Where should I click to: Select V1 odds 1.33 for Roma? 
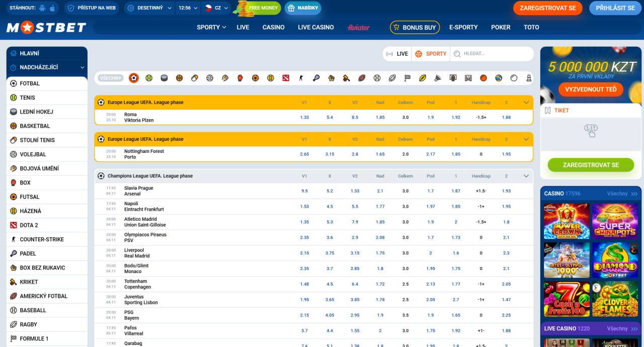click(304, 118)
